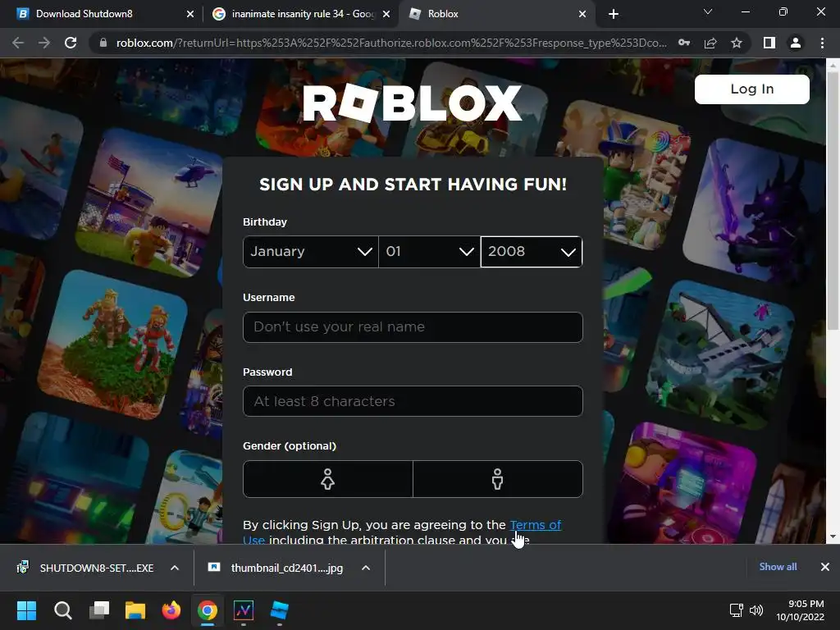The image size is (840, 630).
Task: Click the address bar URL
Action: (x=391, y=43)
